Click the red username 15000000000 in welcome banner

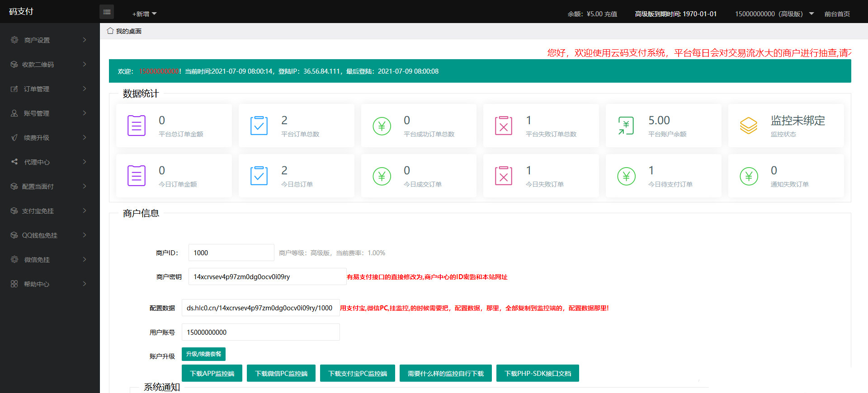coord(160,71)
